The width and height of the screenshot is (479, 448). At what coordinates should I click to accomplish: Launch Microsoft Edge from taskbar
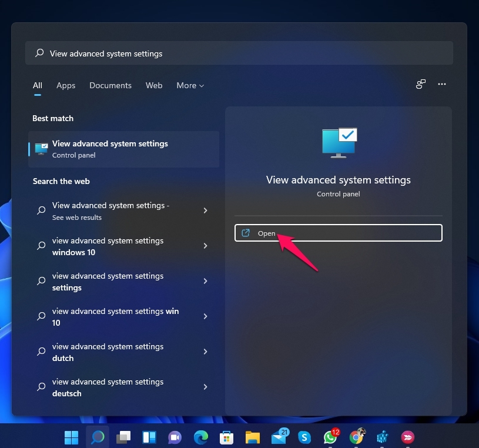tap(200, 437)
